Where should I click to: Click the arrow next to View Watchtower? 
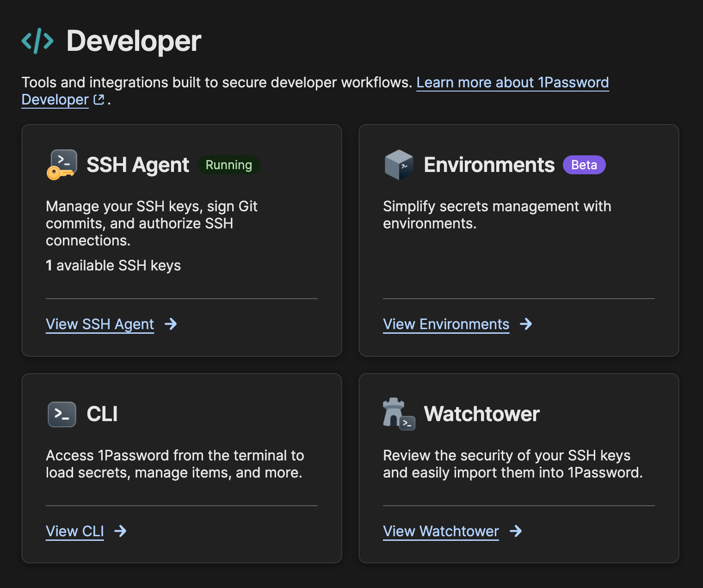(x=516, y=531)
